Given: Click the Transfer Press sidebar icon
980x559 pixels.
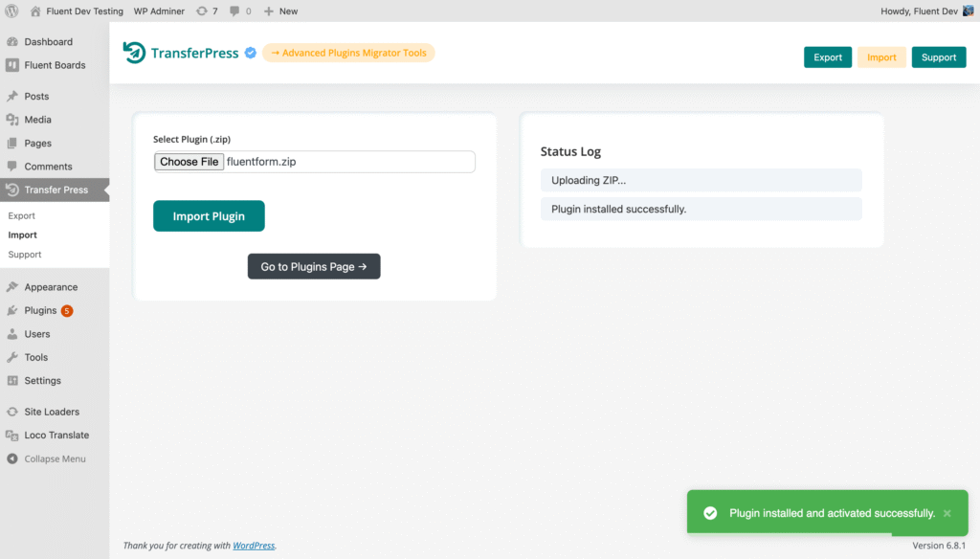Looking at the screenshot, I should pos(12,190).
